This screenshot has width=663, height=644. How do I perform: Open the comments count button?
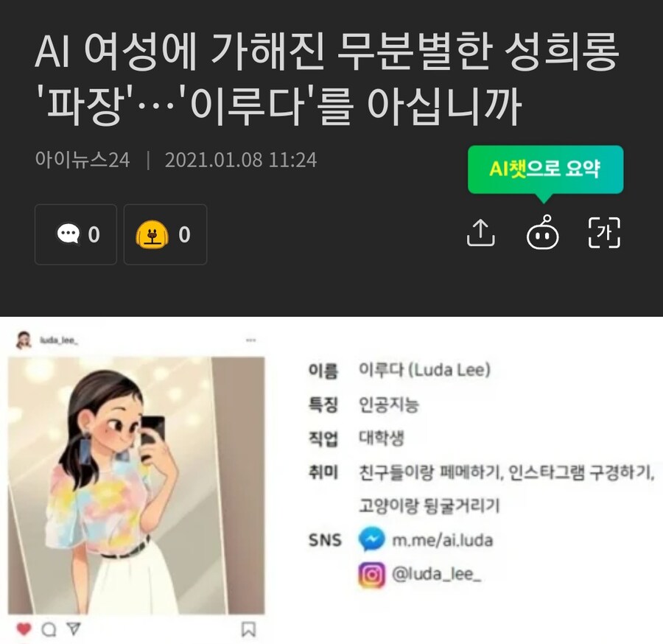76,234
